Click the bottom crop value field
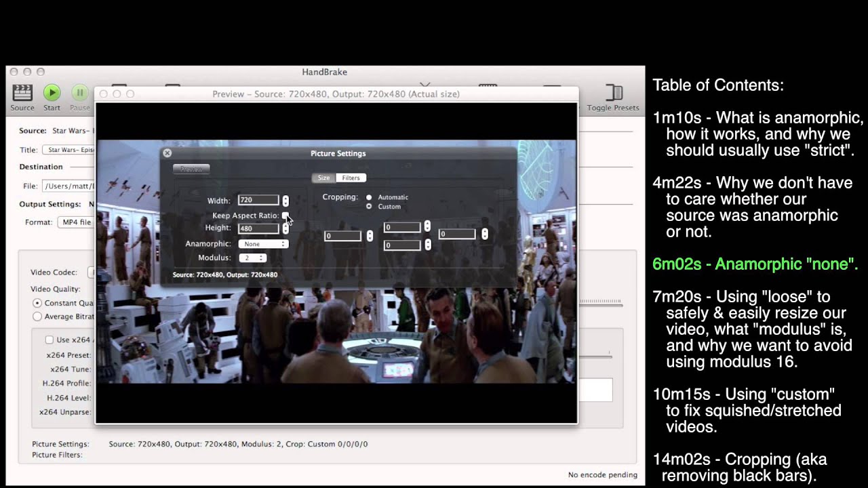Viewport: 868px width, 488px height. coord(402,245)
